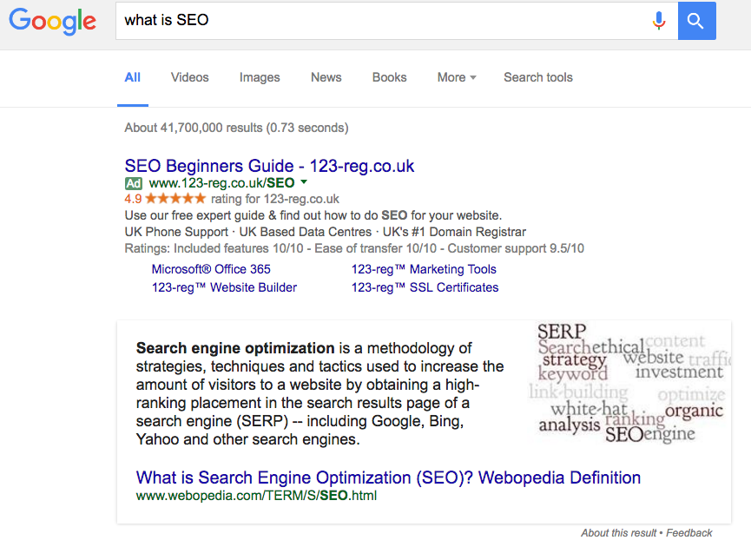Open SEO Beginners Guide ad link
Screen dimensions: 751x560
(269, 166)
